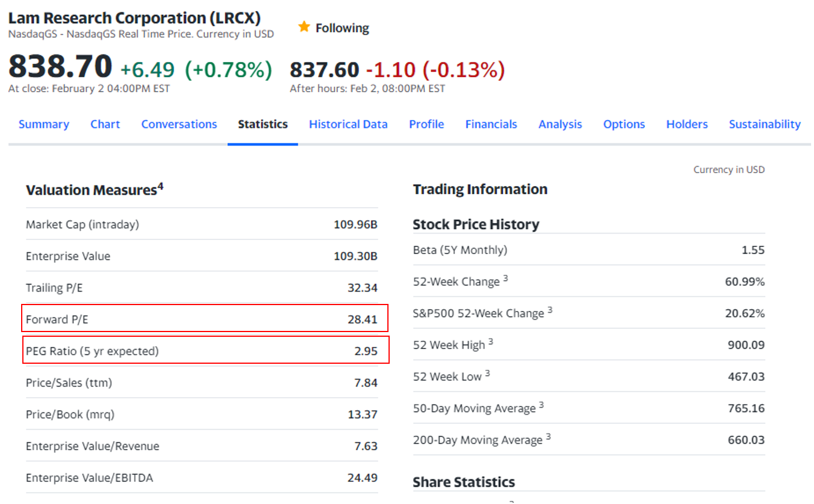Click the EV/Revenue value 7.63
The image size is (814, 504).
[366, 446]
